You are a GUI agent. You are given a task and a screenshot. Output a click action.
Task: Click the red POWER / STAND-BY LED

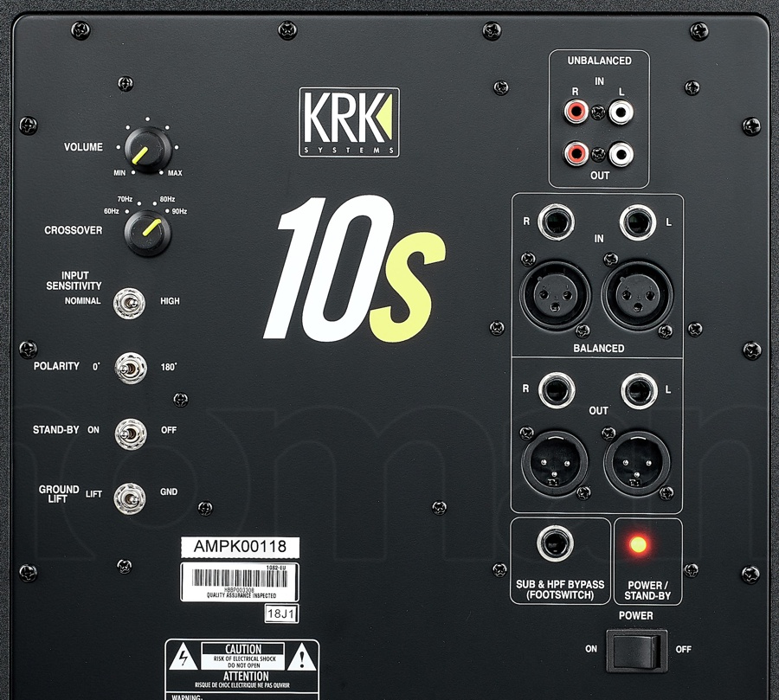pos(639,544)
